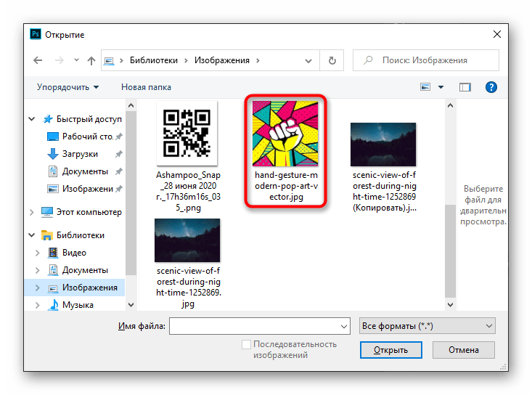Open Документы under quick access
The image size is (532, 395).
(x=85, y=171)
